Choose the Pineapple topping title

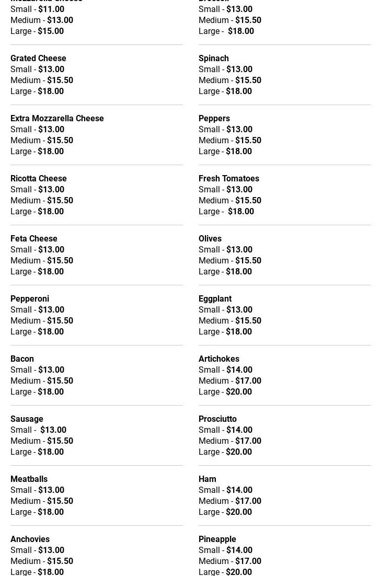pos(217,539)
